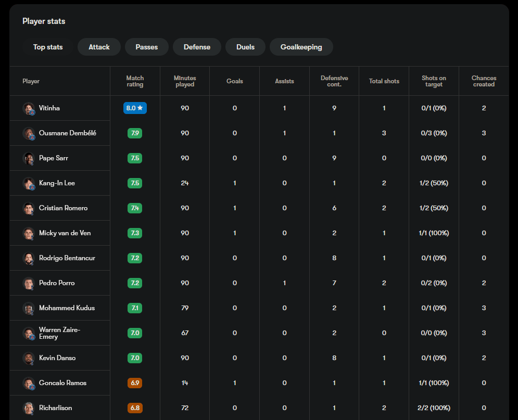This screenshot has width=518, height=420.
Task: Show the Duels stats tab
Action: coord(245,47)
